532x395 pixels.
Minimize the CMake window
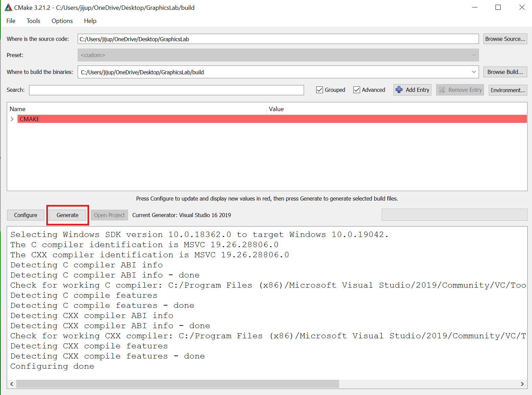475,7
